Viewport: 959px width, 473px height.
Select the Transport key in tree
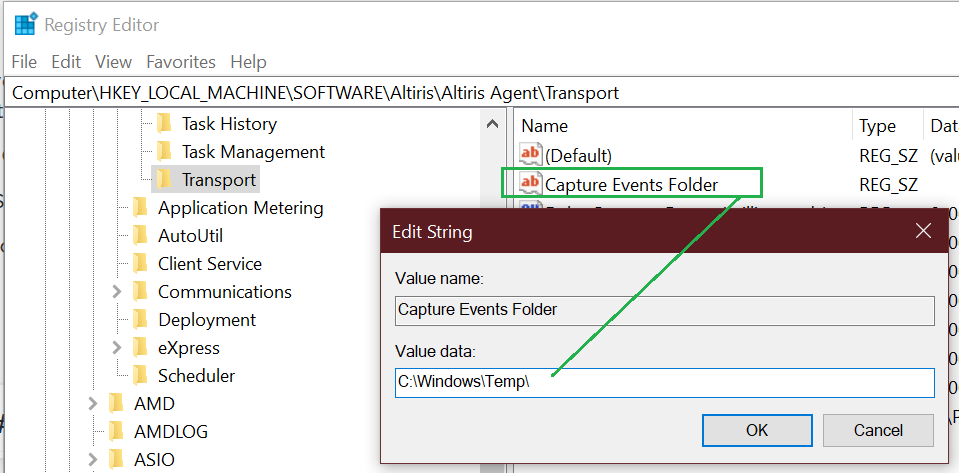(218, 180)
